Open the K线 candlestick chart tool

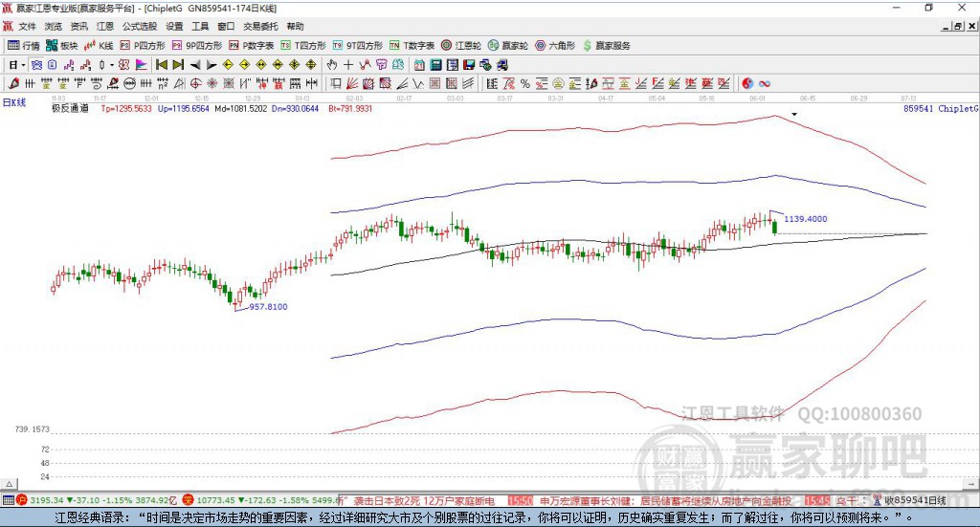click(x=99, y=46)
